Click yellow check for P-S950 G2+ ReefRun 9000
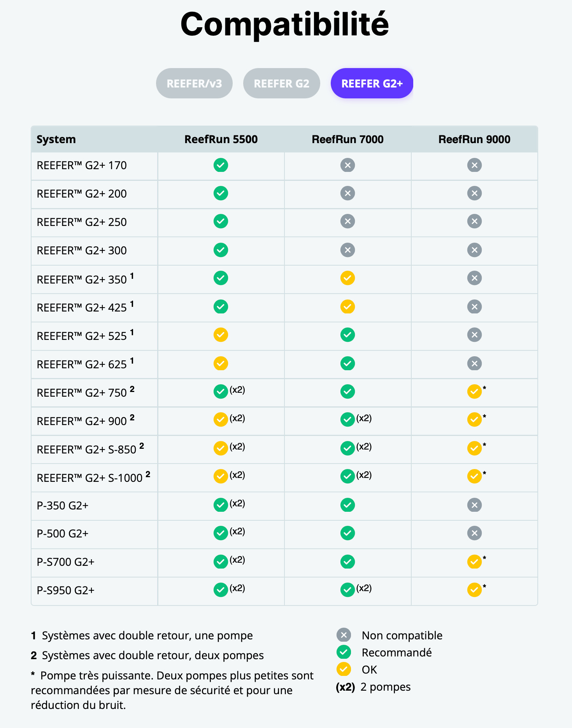The image size is (572, 728). [474, 590]
